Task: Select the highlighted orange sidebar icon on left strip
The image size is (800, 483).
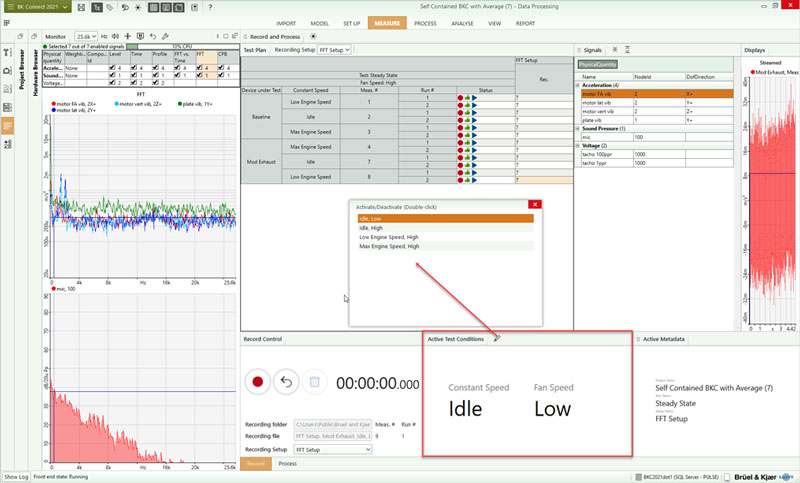Action: click(7, 125)
